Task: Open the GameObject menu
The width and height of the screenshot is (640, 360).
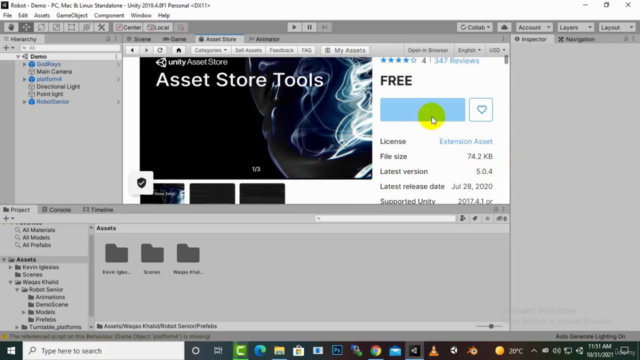Action: pos(72,16)
